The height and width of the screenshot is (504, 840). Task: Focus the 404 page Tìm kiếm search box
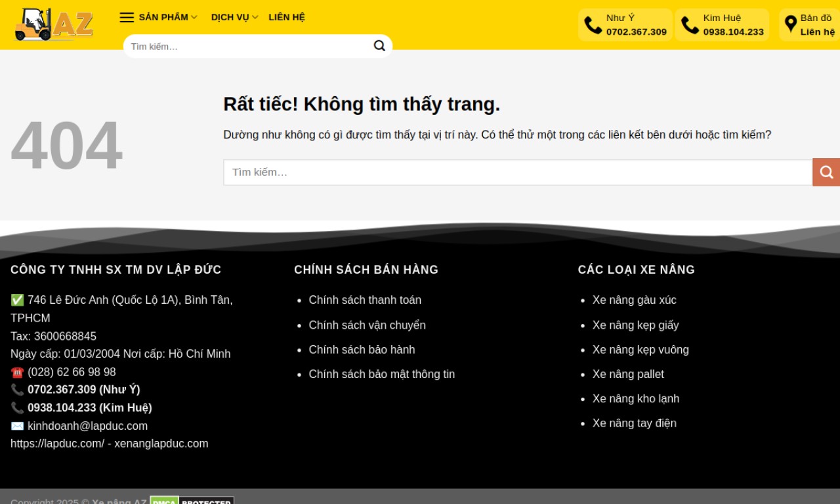pyautogui.click(x=518, y=172)
